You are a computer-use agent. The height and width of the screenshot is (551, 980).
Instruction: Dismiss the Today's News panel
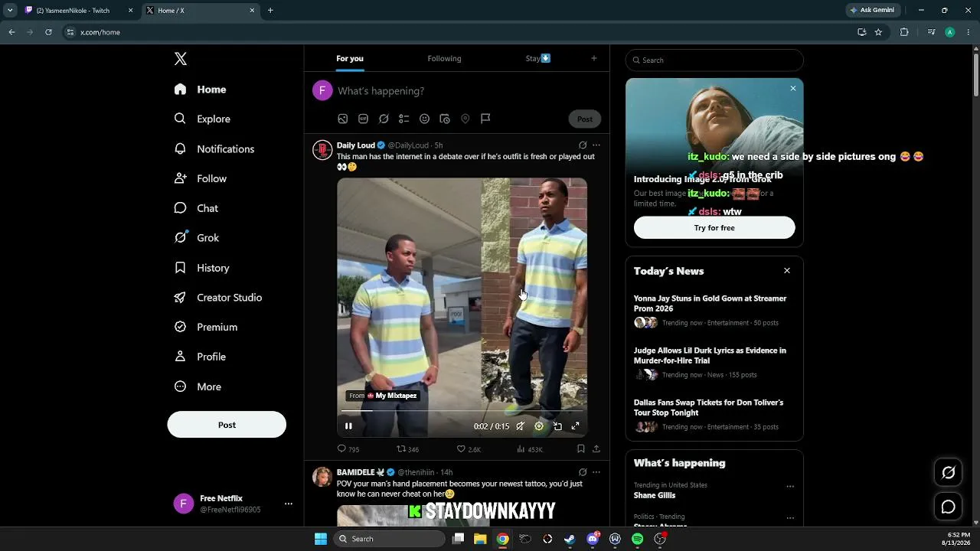click(787, 271)
